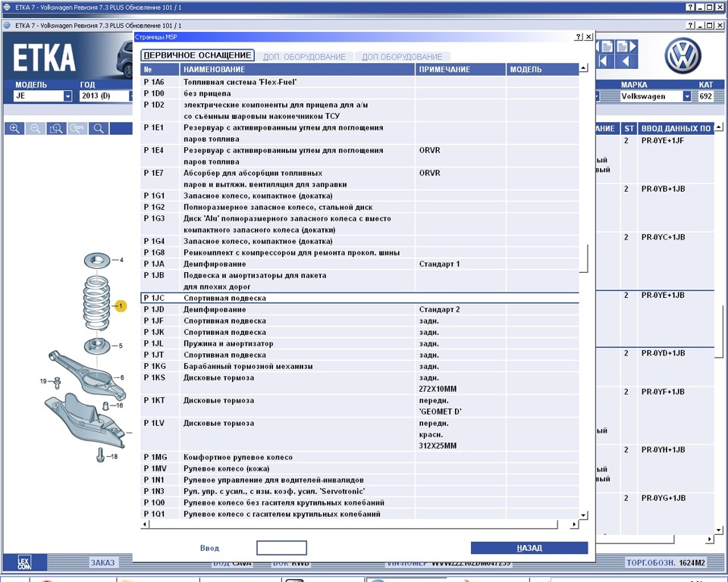Image resolution: width=728 pixels, height=582 pixels.
Task: Select row 1N3 Servotronic steering
Action: click(359, 492)
